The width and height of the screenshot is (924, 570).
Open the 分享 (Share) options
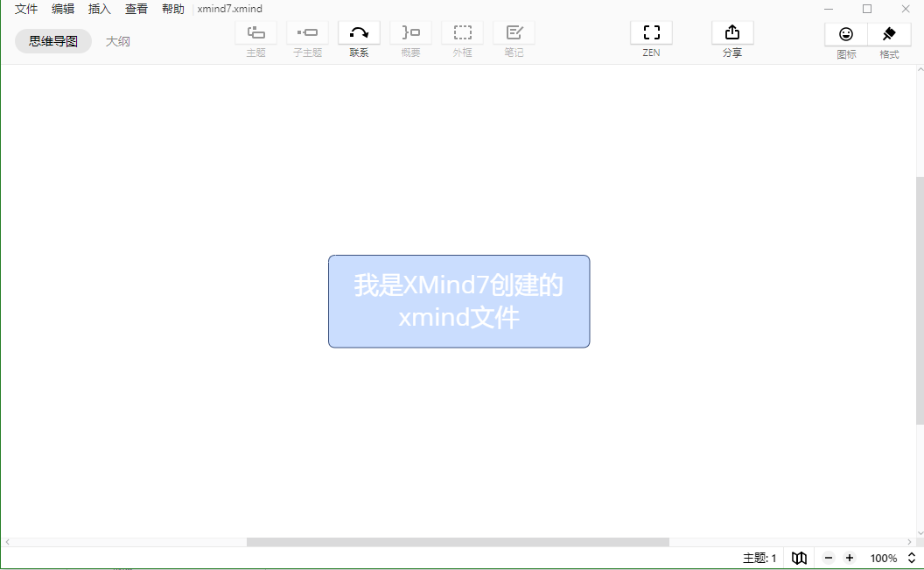pos(732,39)
